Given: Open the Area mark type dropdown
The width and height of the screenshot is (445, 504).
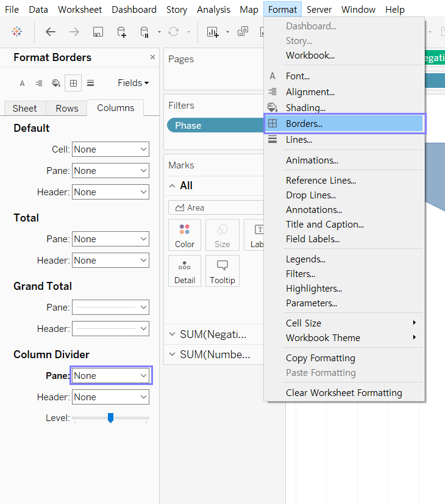Looking at the screenshot, I should (216, 207).
